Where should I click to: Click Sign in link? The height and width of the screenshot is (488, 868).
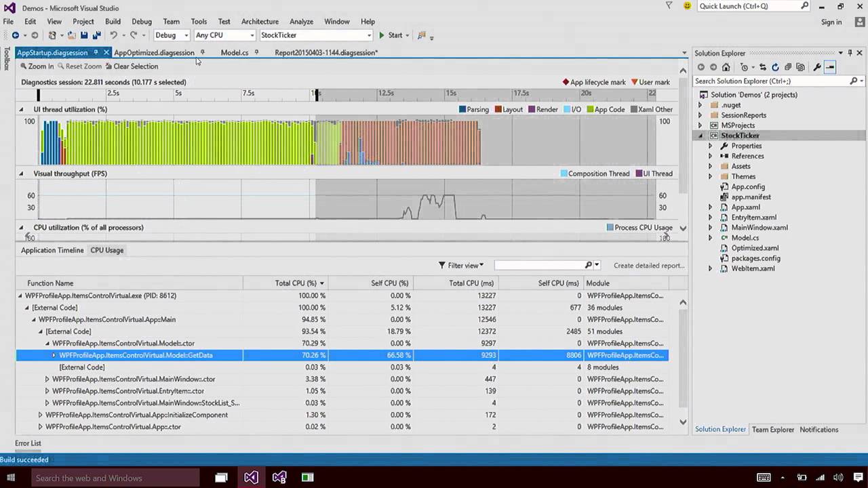point(831,22)
